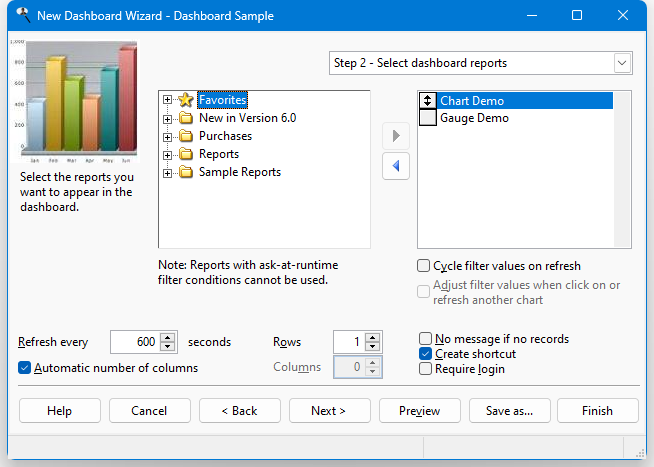Click the Next > button
654x467 pixels.
[329, 411]
